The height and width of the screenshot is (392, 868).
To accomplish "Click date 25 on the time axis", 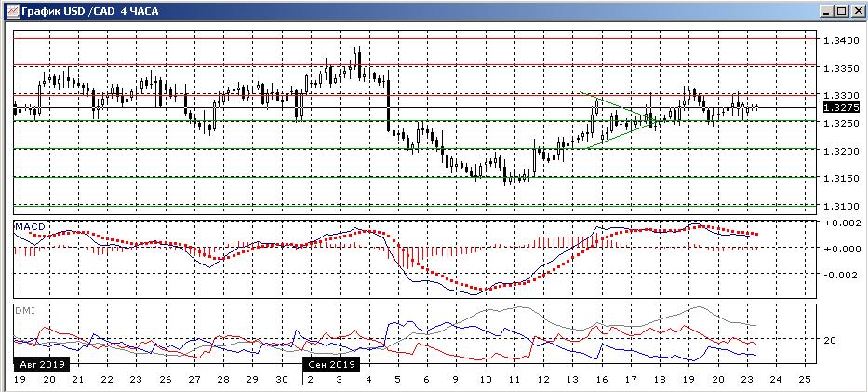I will coord(805,380).
